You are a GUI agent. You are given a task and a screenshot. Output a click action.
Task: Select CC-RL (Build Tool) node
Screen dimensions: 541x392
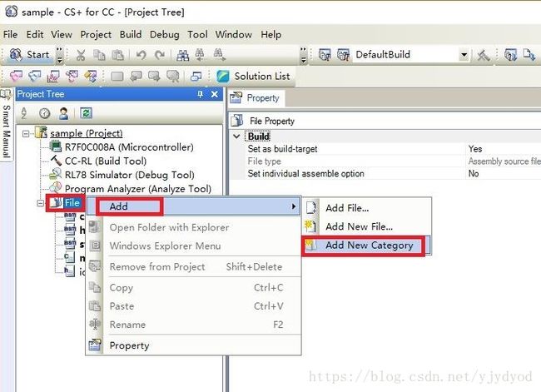(106, 161)
